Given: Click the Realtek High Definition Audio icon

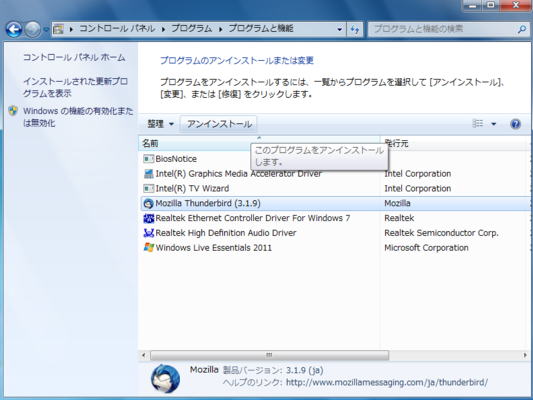Looking at the screenshot, I should coord(149,233).
